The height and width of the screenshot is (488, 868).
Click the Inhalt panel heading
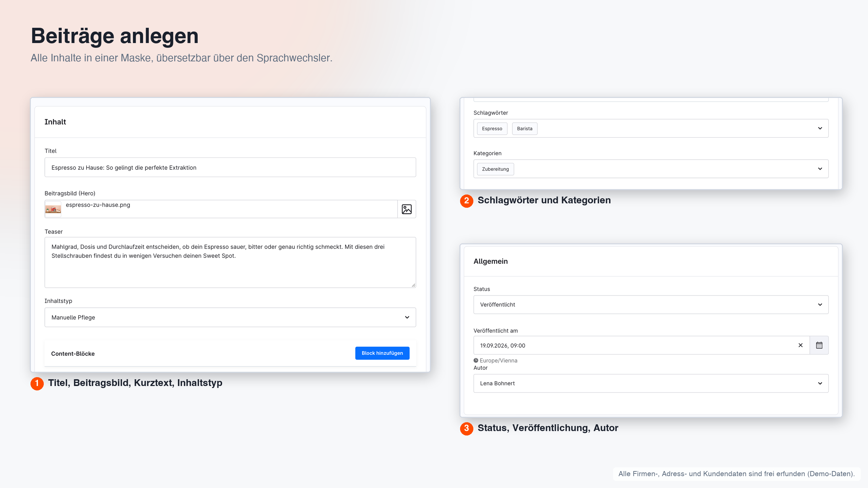pyautogui.click(x=55, y=122)
